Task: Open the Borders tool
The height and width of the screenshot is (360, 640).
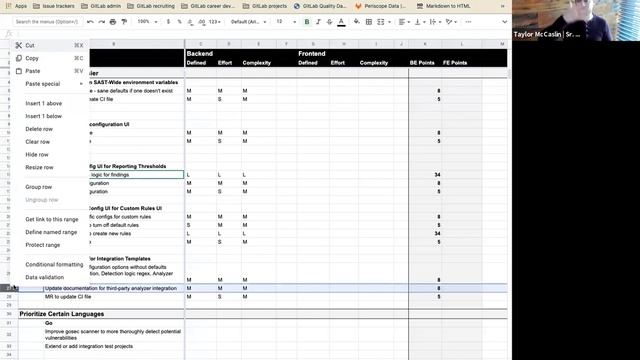Action: click(369, 22)
